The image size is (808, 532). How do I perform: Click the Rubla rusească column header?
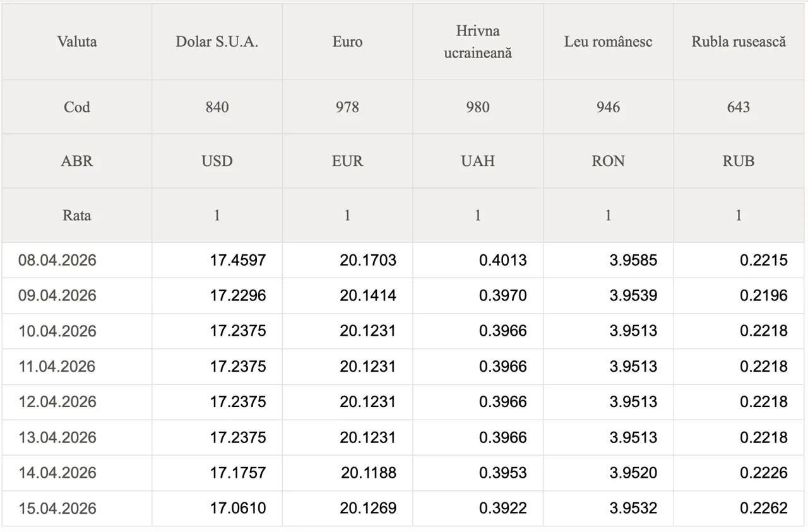(x=739, y=42)
